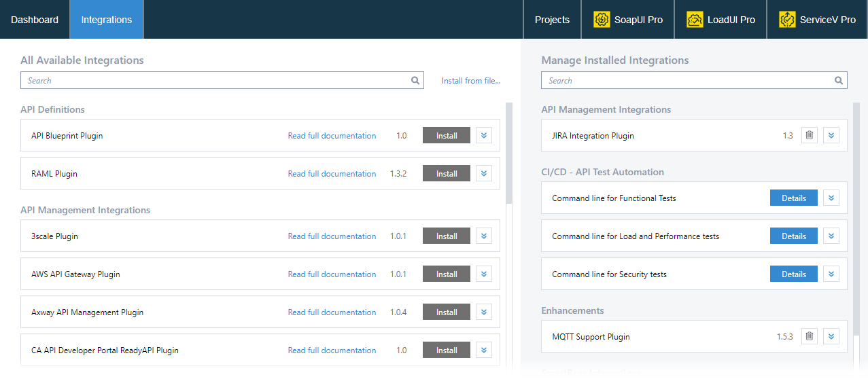Click the Enhancements section heading
Image resolution: width=868 pixels, height=379 pixels.
click(x=572, y=310)
